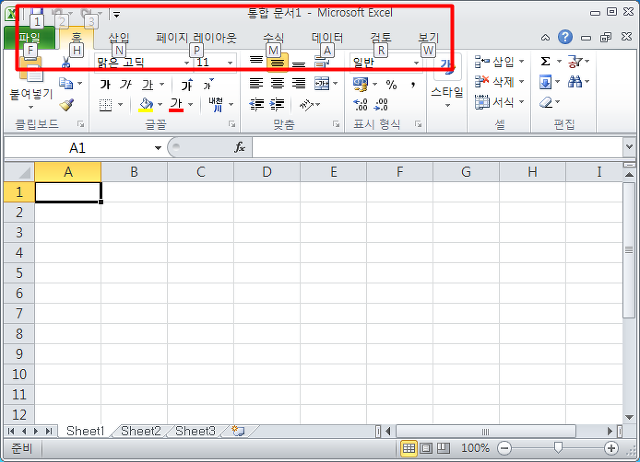640x462 pixels.
Task: Select column D header
Action: click(267, 172)
